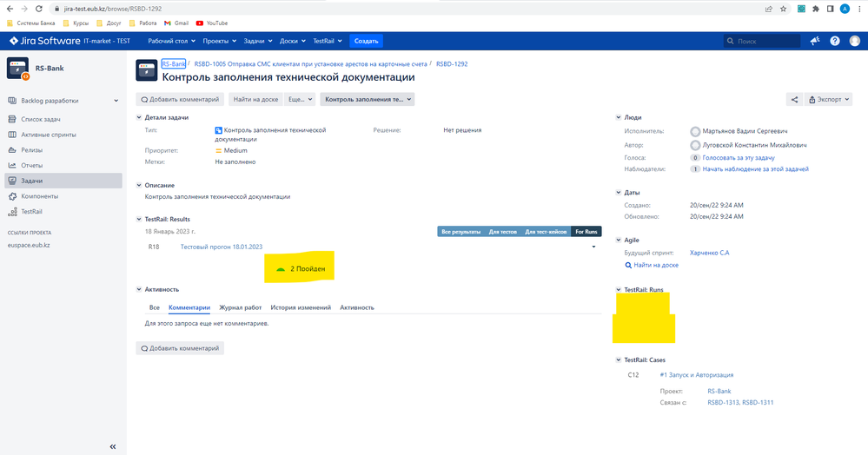This screenshot has width=868, height=455.
Task: Open the Рабочий стол dropdown menu
Action: click(171, 41)
